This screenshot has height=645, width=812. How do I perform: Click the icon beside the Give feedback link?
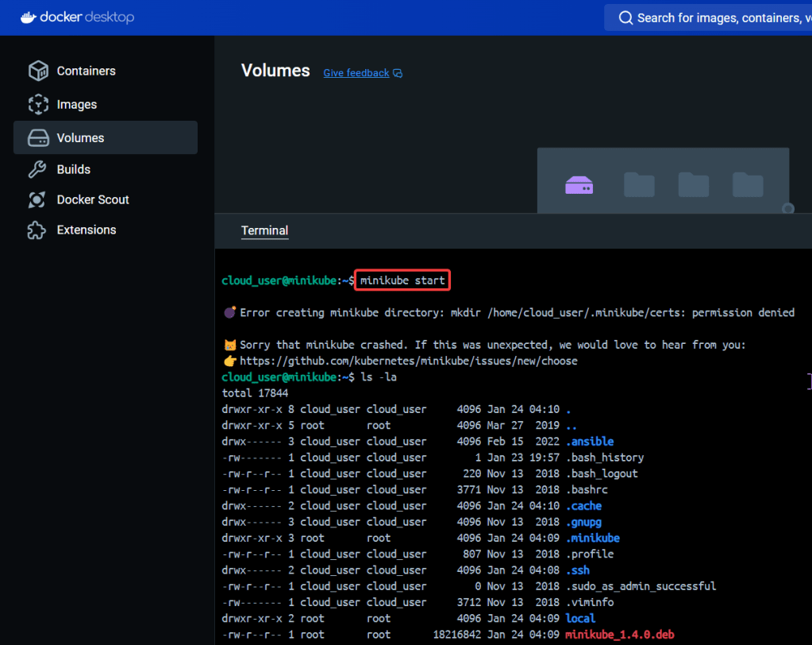[398, 73]
